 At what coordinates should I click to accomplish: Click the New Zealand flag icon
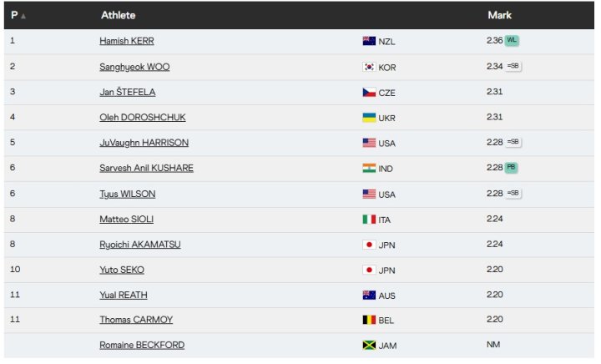tap(369, 41)
